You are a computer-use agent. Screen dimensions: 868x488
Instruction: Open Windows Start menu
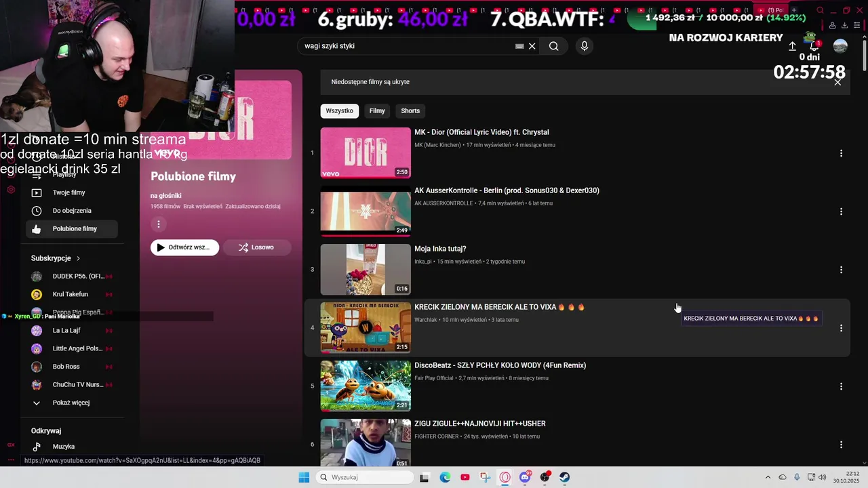(304, 477)
